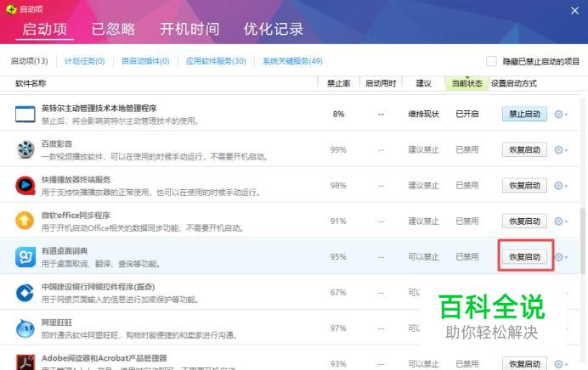Click 恢复启动 for 快播播放器终端服务
The image size is (588, 370).
click(524, 185)
